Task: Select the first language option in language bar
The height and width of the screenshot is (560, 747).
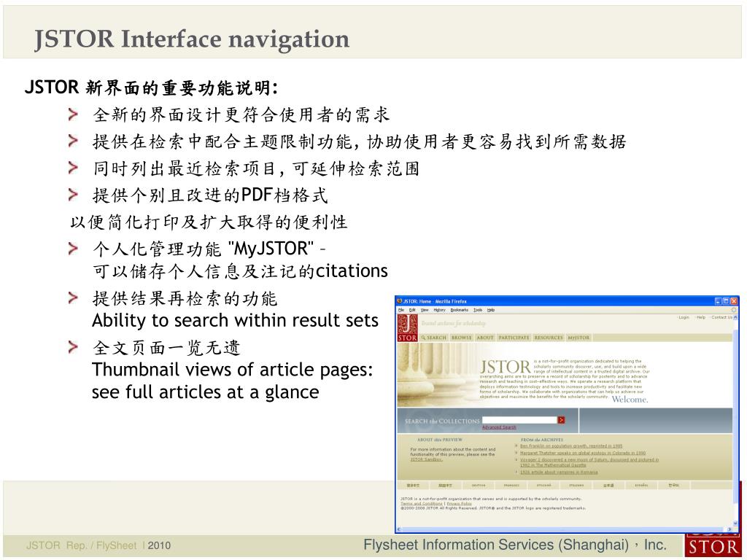Action: (x=413, y=485)
